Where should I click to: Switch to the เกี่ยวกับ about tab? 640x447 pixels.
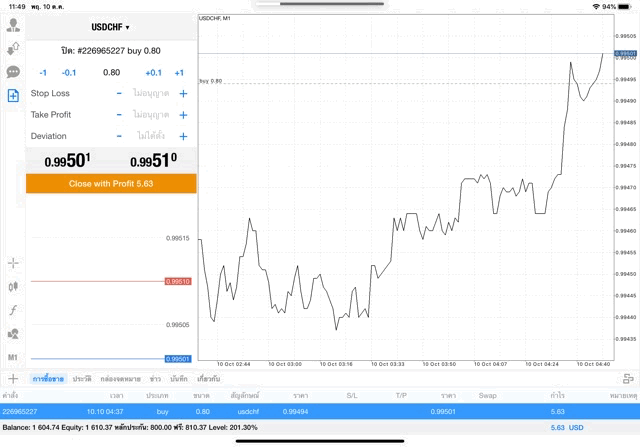(209, 379)
